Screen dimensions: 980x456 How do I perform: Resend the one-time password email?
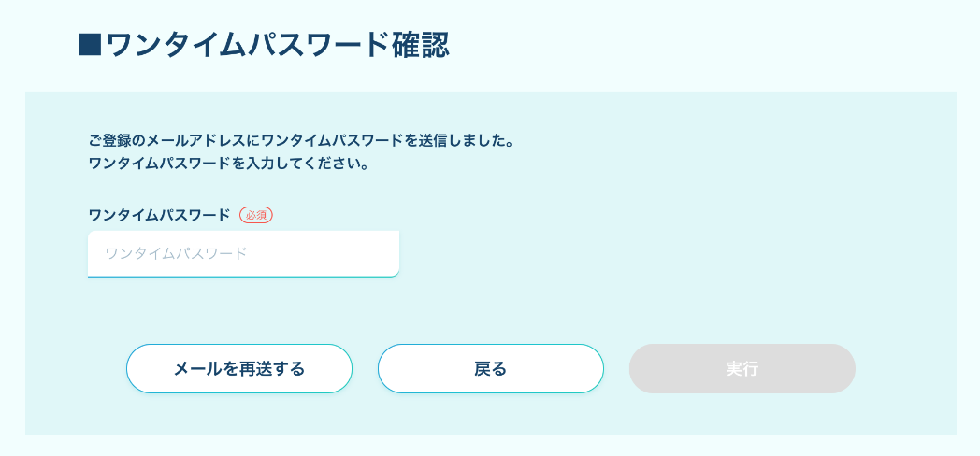(238, 368)
